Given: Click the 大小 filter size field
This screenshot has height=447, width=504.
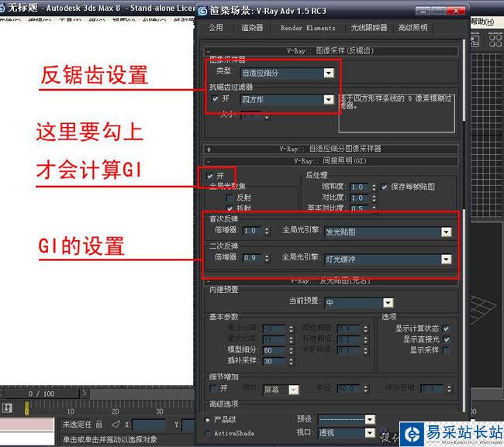Looking at the screenshot, I should (x=250, y=115).
